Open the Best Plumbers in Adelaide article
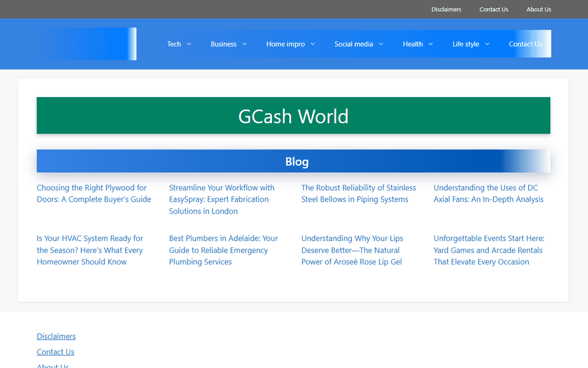Image resolution: width=588 pixels, height=368 pixels. [224, 250]
